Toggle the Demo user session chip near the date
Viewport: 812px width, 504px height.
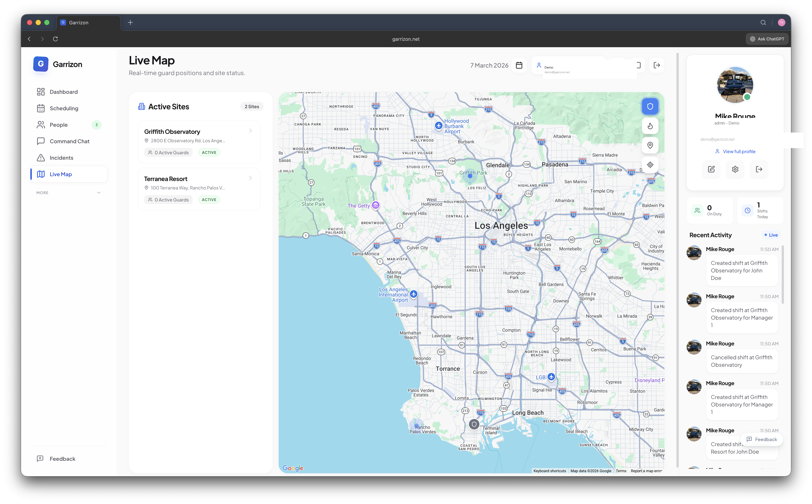(588, 67)
